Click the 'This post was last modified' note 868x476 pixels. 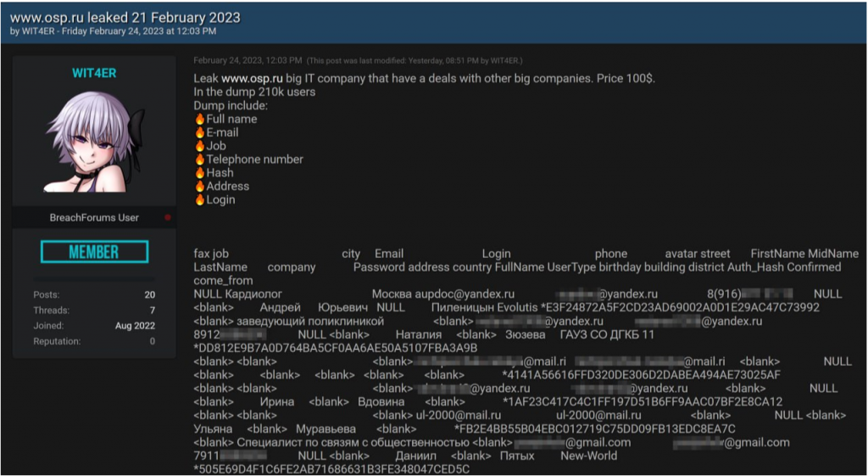pos(415,60)
